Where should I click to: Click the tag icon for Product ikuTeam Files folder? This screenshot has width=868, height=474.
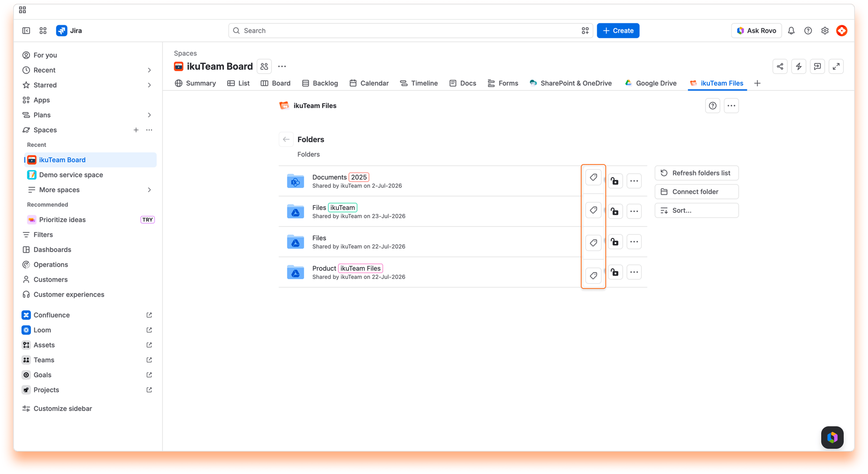click(593, 276)
